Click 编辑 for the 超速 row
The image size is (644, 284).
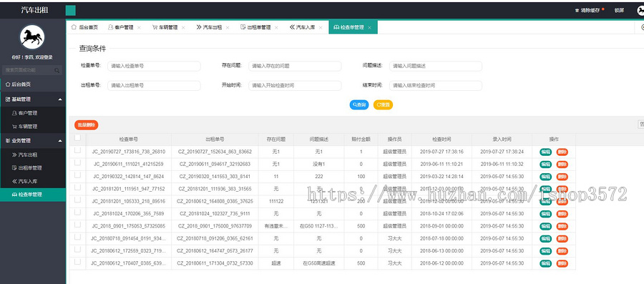coord(545,263)
